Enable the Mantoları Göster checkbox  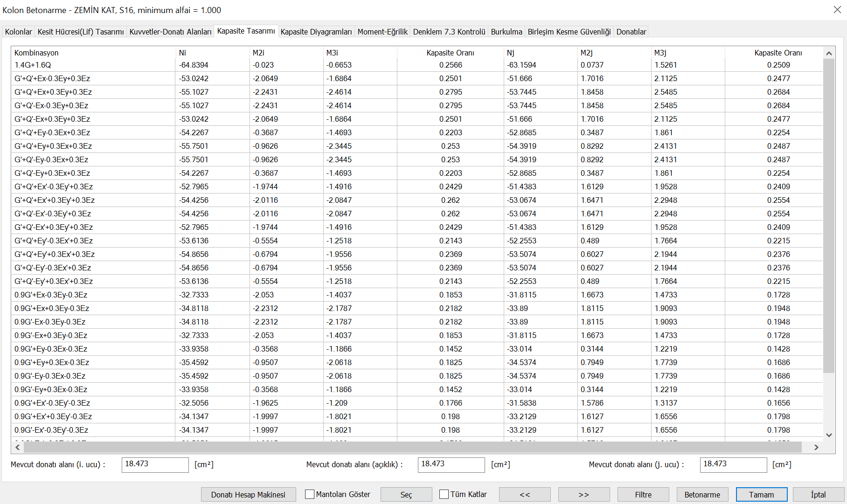(309, 494)
